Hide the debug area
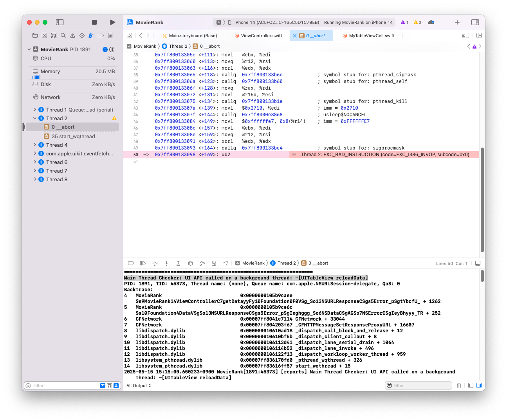The height and width of the screenshot is (420, 507). point(478,263)
